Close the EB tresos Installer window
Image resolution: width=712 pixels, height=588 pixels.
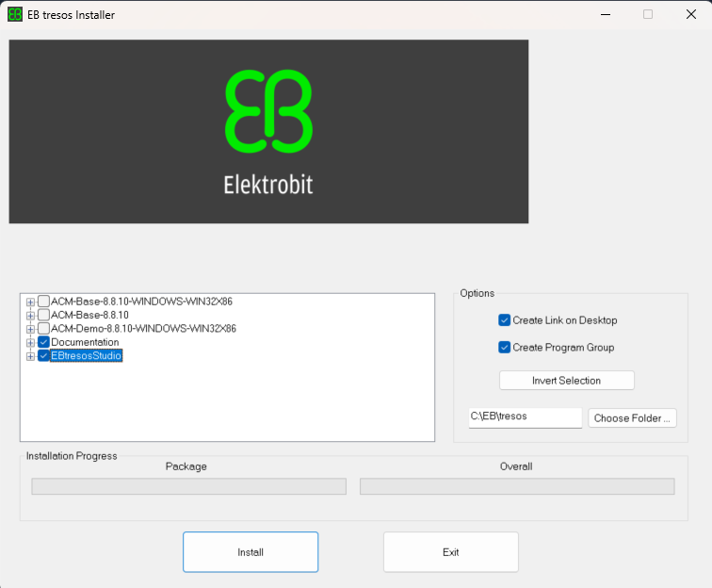click(691, 14)
